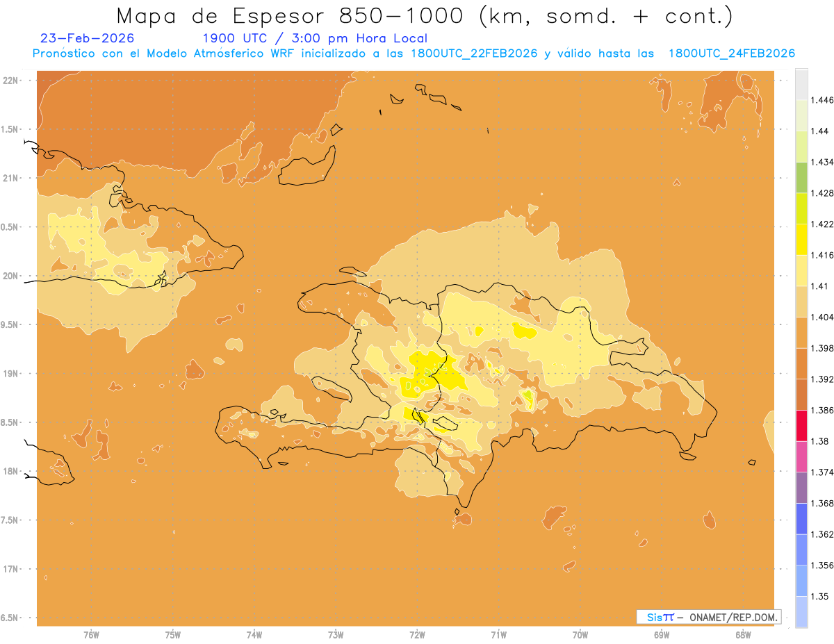The width and height of the screenshot is (834, 644).
Task: Click the '71W' longitude label
Action: [x=498, y=635]
